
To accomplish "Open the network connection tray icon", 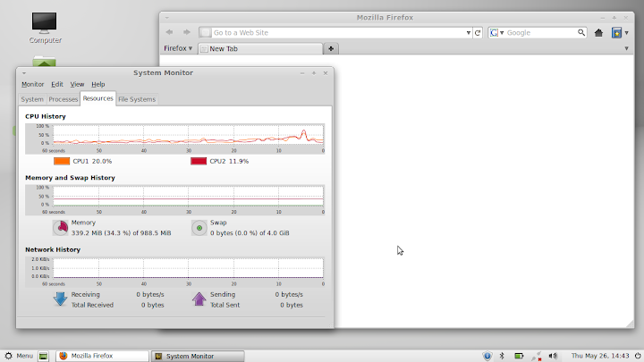I will tap(536, 357).
